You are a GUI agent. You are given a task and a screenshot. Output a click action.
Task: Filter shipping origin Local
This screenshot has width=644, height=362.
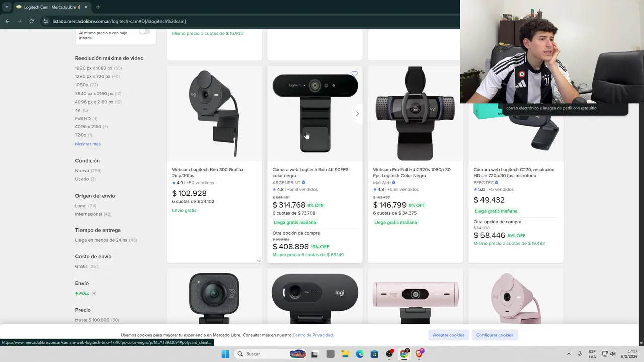coord(81,206)
